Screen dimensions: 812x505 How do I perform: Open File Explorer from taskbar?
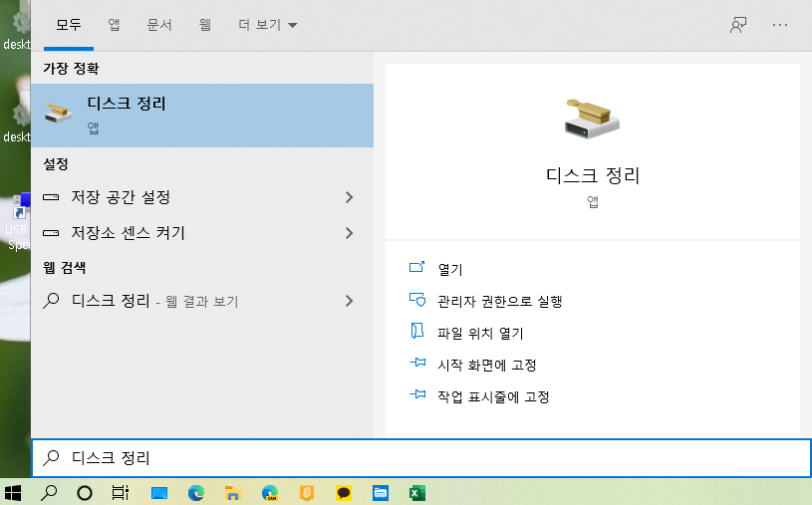[233, 493]
